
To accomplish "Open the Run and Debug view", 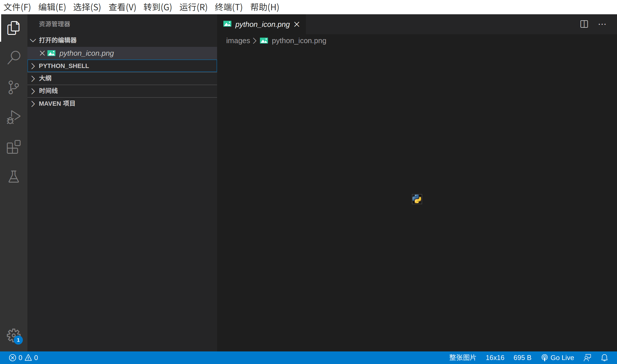I will (x=13, y=117).
